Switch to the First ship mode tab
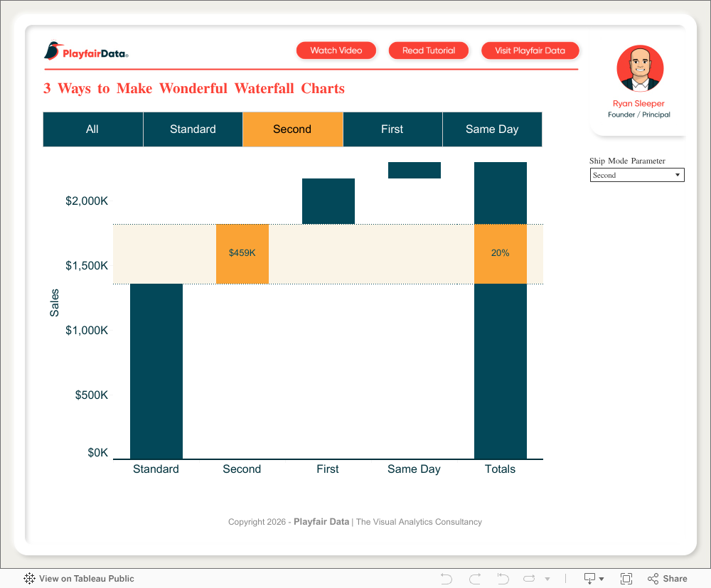Viewport: 711px width, 588px height. pyautogui.click(x=392, y=129)
